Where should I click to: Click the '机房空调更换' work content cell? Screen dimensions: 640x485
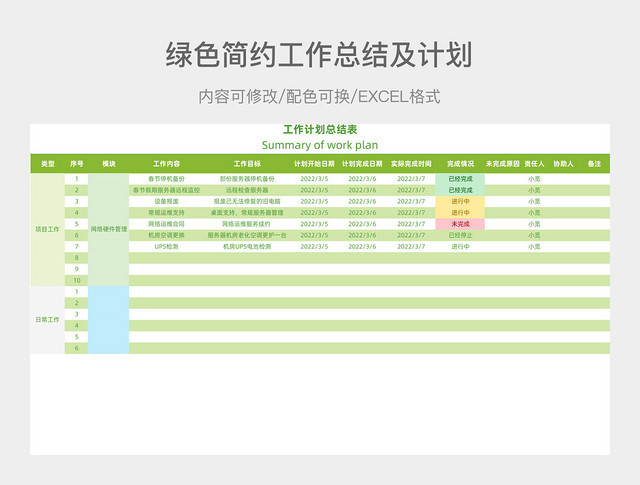coord(167,235)
